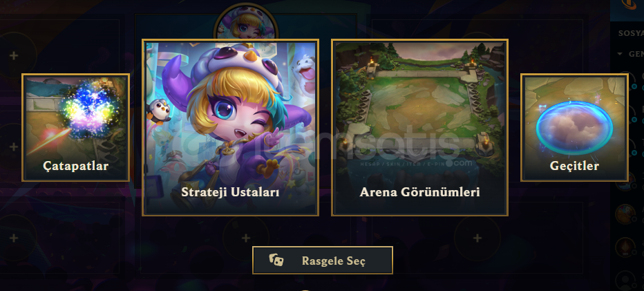
Task: Select the colorful friend avatar above the flame one
Action: click(x=625, y=214)
